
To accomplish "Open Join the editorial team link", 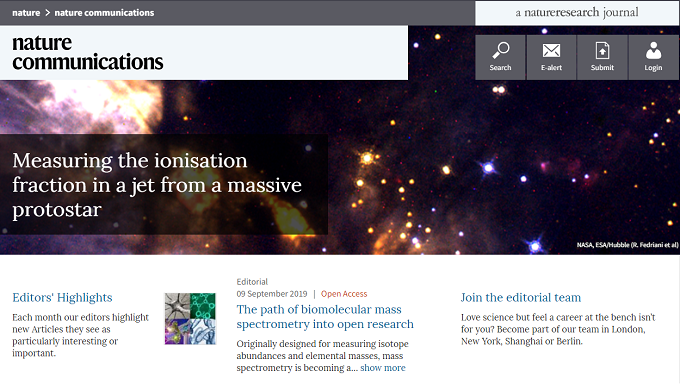I will click(x=520, y=298).
